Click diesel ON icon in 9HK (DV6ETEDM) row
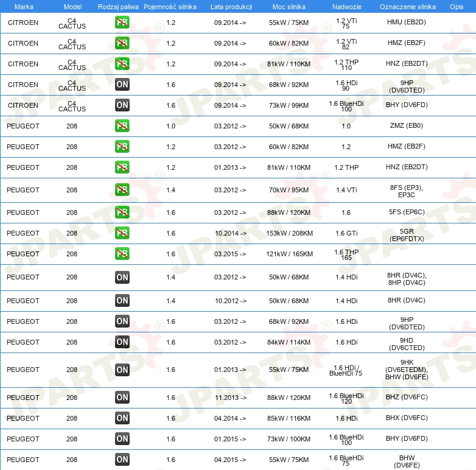Screen dimensions: 476x470 point(122,370)
